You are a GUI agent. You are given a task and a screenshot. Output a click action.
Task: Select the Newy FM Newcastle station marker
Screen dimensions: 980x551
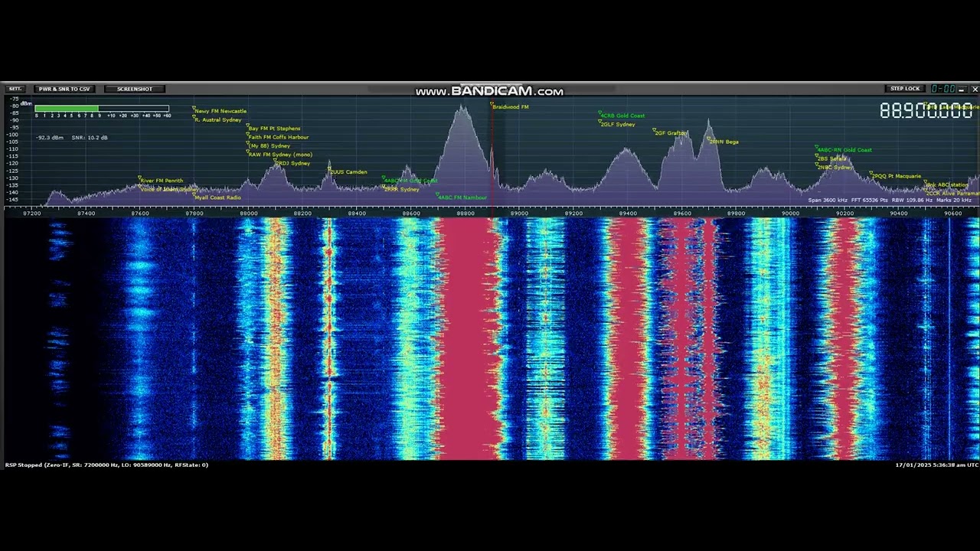(x=220, y=111)
